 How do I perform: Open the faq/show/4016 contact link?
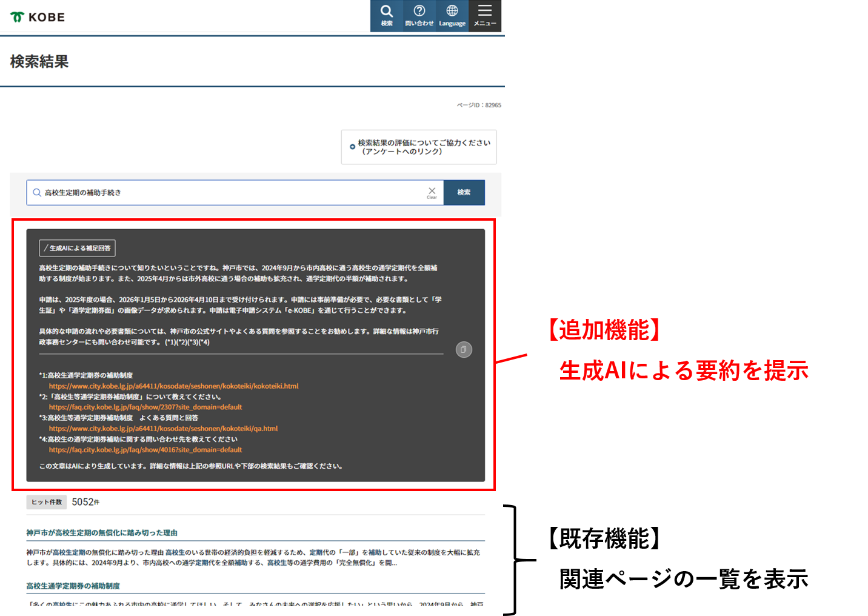click(x=145, y=449)
